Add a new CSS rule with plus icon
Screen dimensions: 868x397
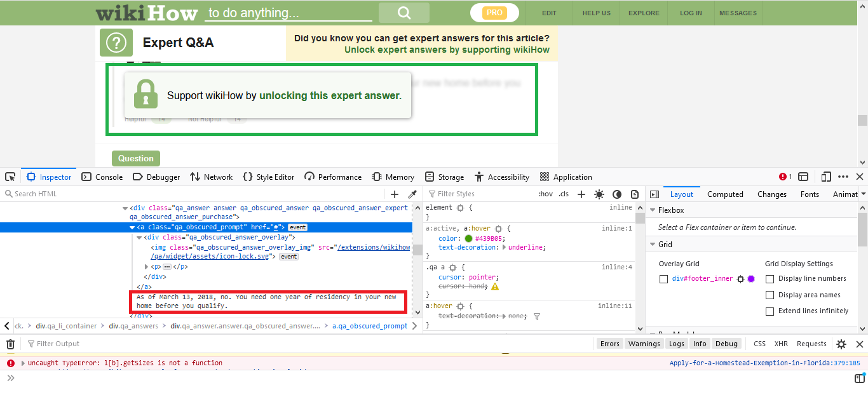pos(581,194)
